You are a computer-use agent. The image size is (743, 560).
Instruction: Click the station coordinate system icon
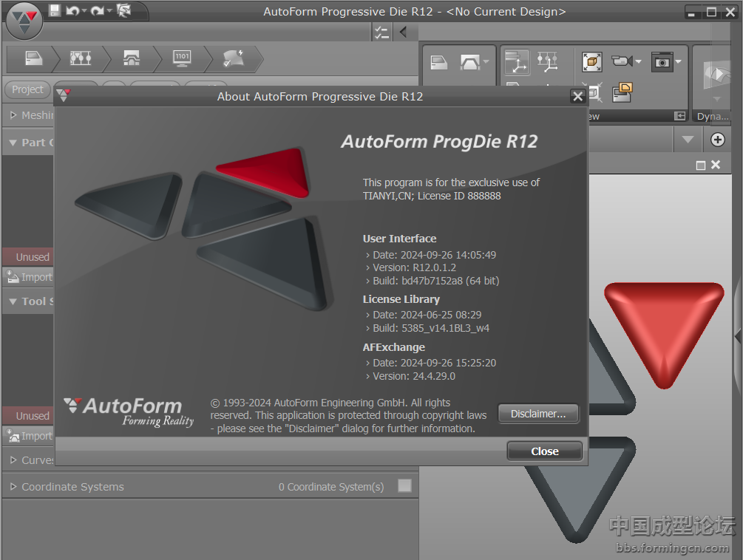coord(548,63)
